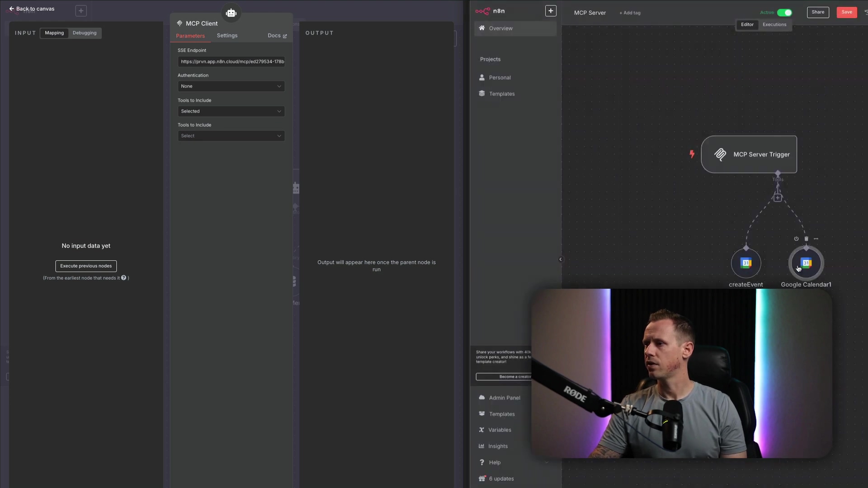Image resolution: width=868 pixels, height=488 pixels.
Task: Click the Save button
Action: click(847, 12)
